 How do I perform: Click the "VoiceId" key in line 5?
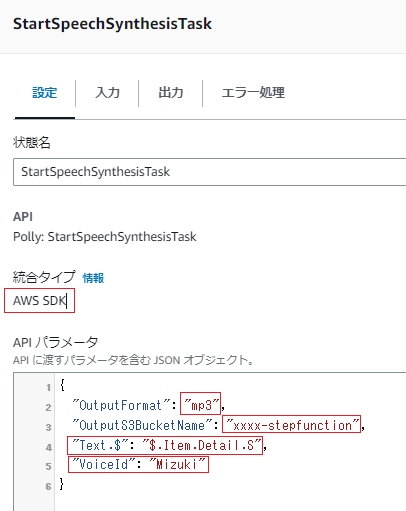(x=104, y=464)
